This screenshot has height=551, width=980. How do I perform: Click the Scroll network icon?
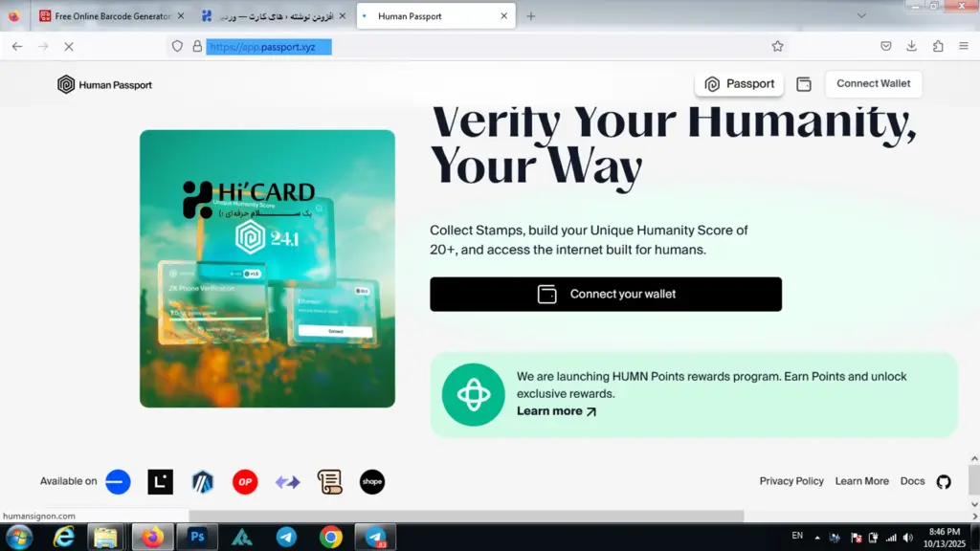point(330,482)
